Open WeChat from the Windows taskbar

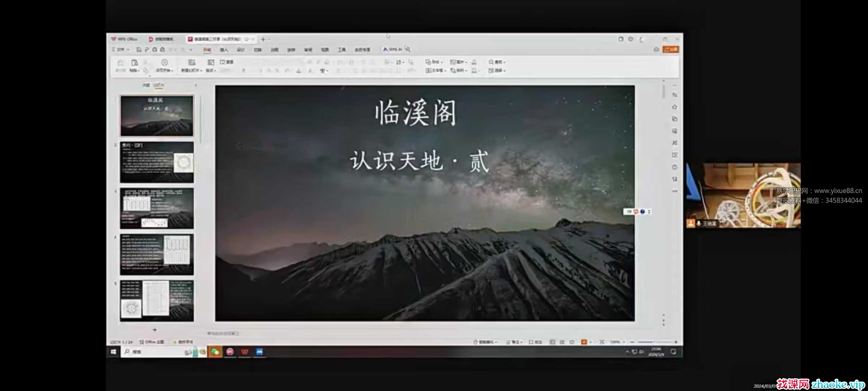[215, 352]
